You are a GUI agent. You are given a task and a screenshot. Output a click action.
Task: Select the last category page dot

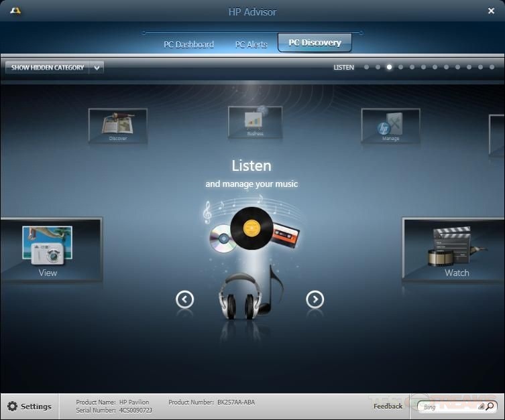click(492, 67)
